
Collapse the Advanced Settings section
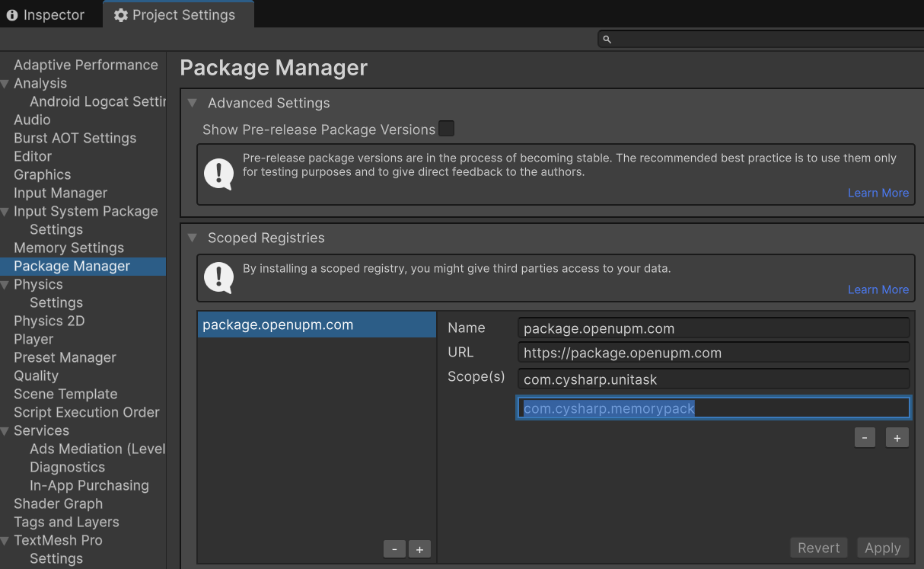point(192,103)
